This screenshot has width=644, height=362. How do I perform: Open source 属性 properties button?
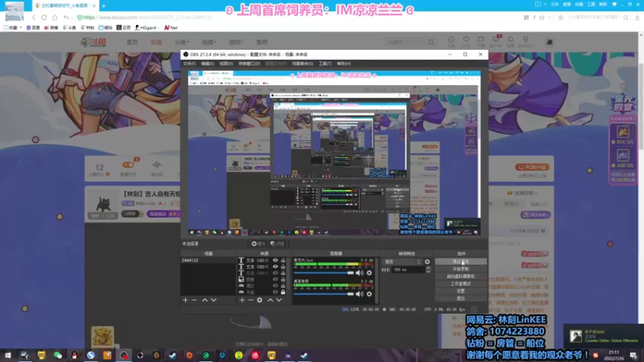[x=258, y=244]
